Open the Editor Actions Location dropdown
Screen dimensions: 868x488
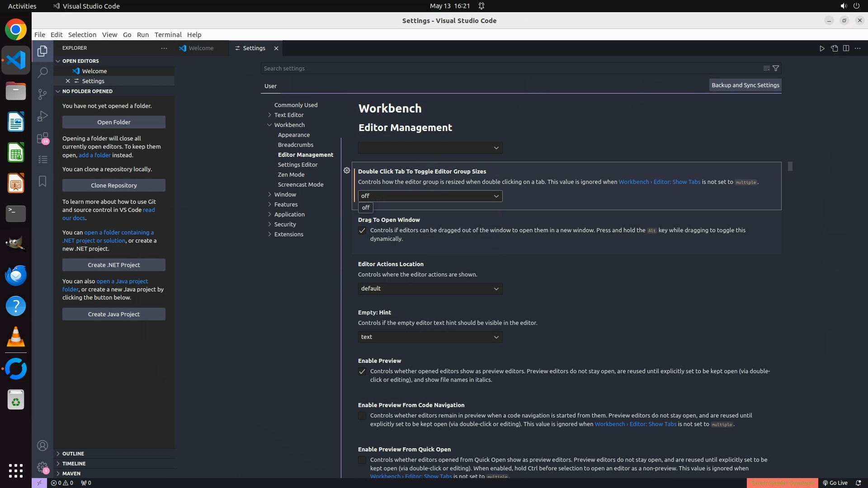pos(430,289)
